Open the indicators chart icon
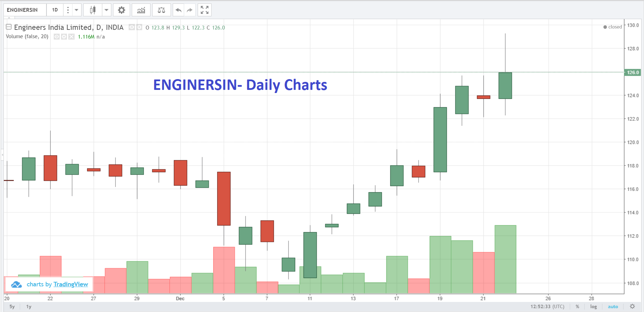Viewport: 644px width, 312px height. (x=141, y=10)
